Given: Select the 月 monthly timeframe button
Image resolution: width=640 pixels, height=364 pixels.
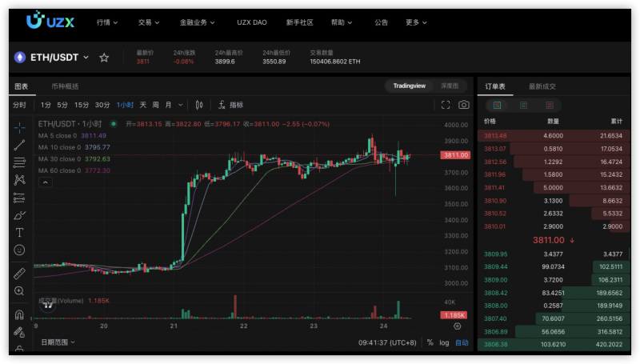Looking at the screenshot, I should click(x=168, y=105).
